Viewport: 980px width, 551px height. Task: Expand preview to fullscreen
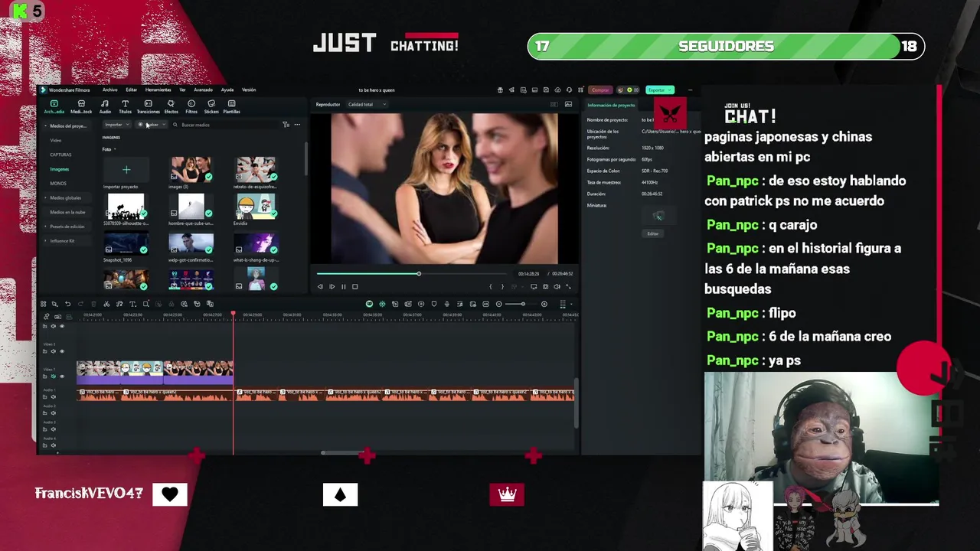(568, 286)
